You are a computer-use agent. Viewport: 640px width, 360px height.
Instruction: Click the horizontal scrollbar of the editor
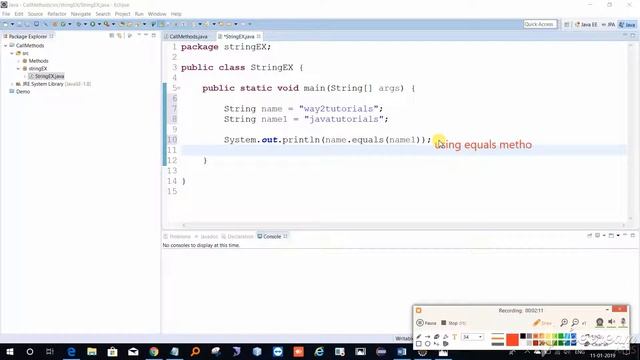pyautogui.click(x=403, y=225)
